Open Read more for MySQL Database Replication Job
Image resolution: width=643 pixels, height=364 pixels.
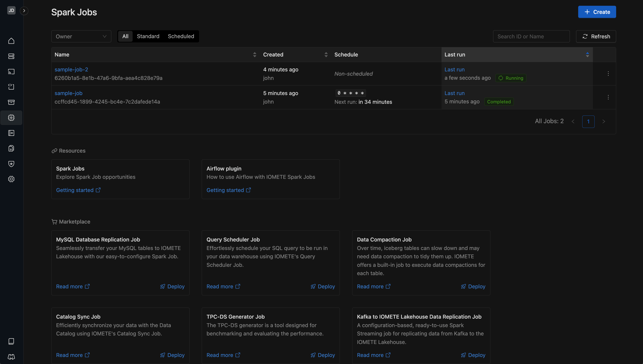tap(73, 286)
